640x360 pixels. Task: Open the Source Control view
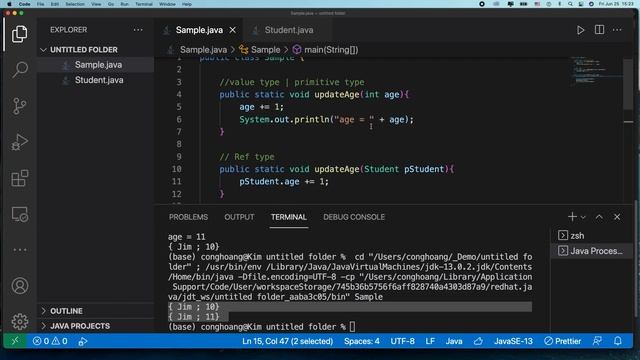(19, 106)
